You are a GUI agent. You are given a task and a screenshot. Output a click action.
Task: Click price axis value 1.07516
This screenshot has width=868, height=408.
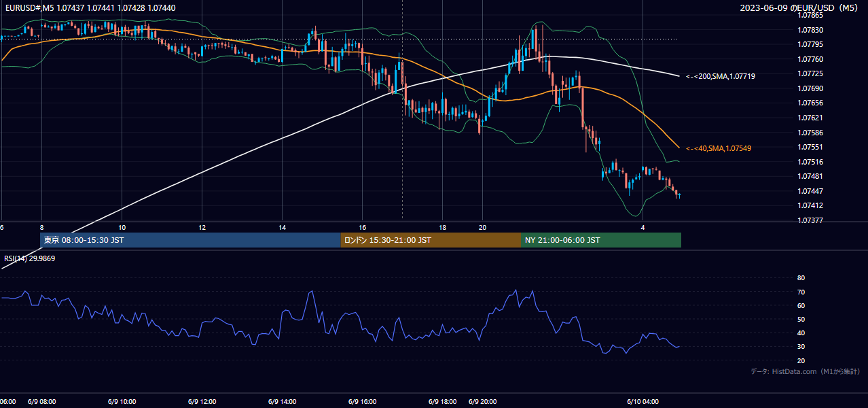pyautogui.click(x=810, y=162)
